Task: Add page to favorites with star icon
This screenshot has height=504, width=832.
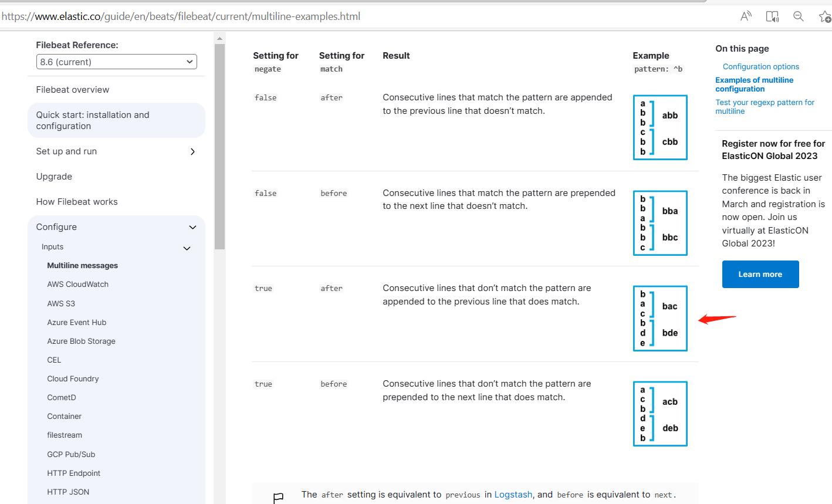Action: pos(824,16)
